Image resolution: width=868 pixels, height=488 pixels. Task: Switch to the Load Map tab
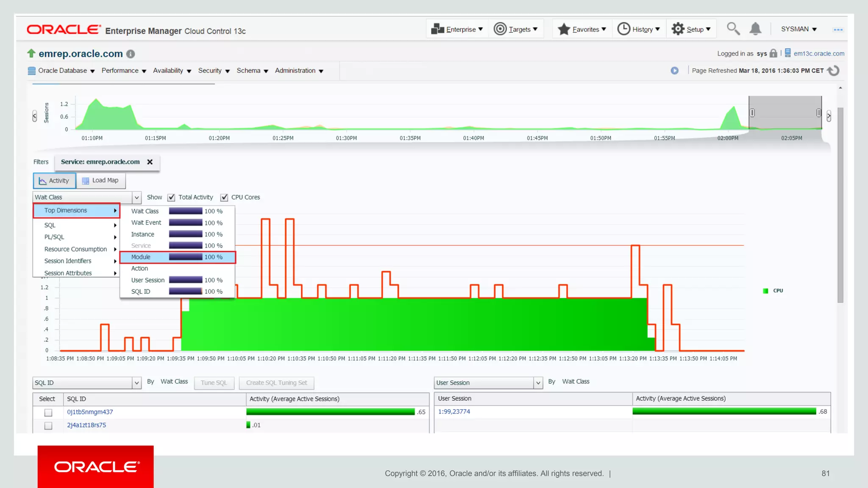point(101,180)
